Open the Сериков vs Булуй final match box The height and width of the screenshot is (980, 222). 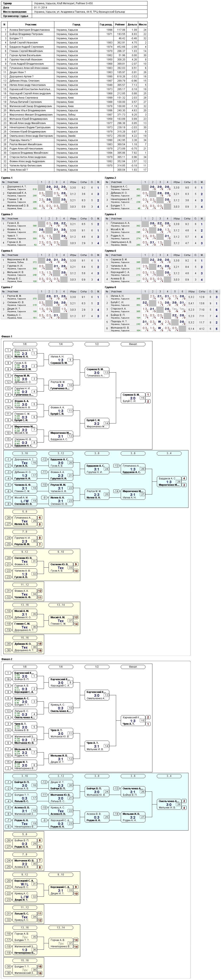click(x=133, y=398)
